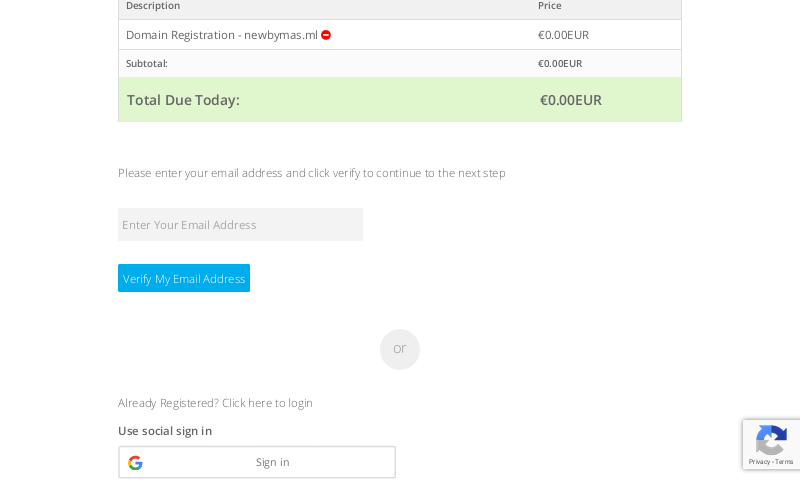Select the Domain Registration newbymas.ml text
The width and height of the screenshot is (800, 480).
(x=221, y=35)
